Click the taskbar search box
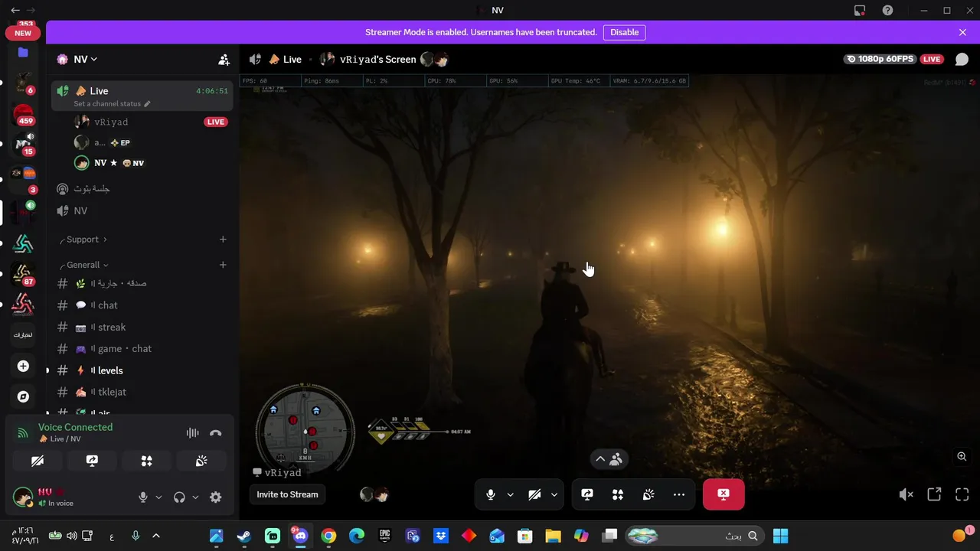The image size is (980, 551). point(694,536)
